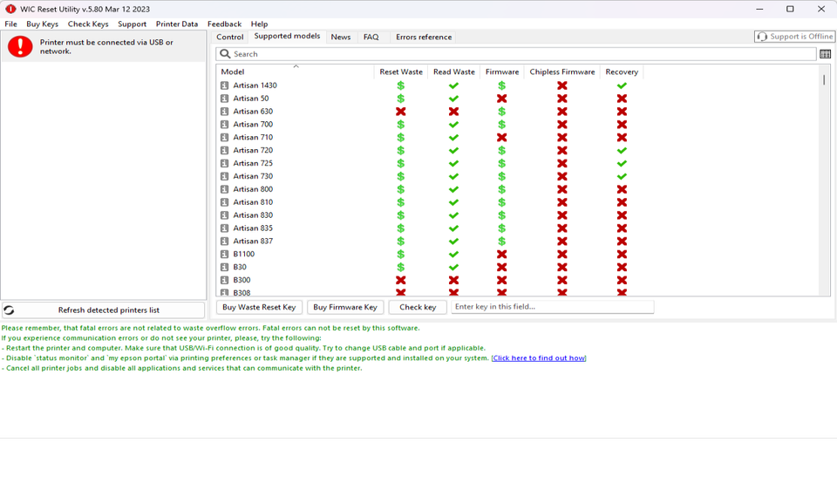Screen dimensions: 837x504
Task: Click the refresh arrows icon
Action: (9, 310)
